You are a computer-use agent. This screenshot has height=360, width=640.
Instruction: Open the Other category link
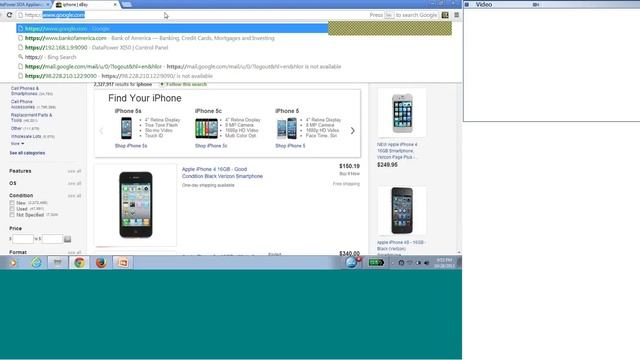[x=16, y=129]
